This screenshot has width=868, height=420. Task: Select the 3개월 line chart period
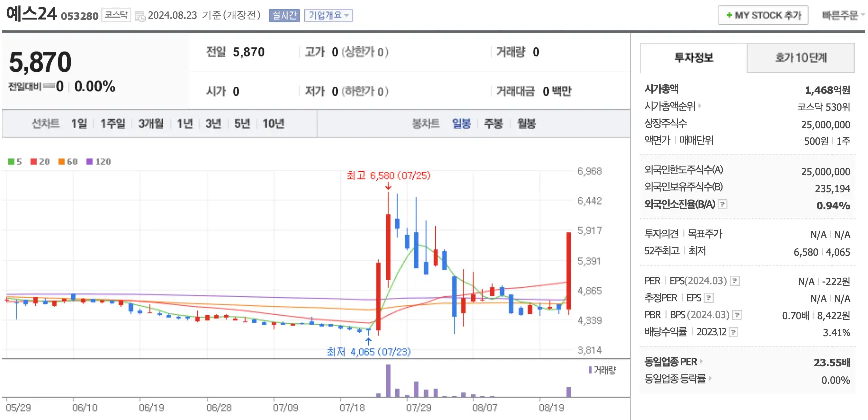151,123
